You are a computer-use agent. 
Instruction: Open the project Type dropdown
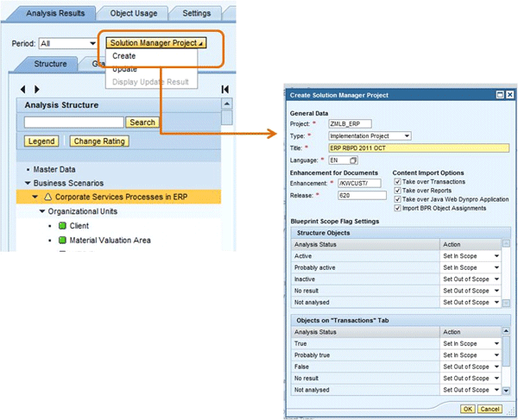[407, 135]
